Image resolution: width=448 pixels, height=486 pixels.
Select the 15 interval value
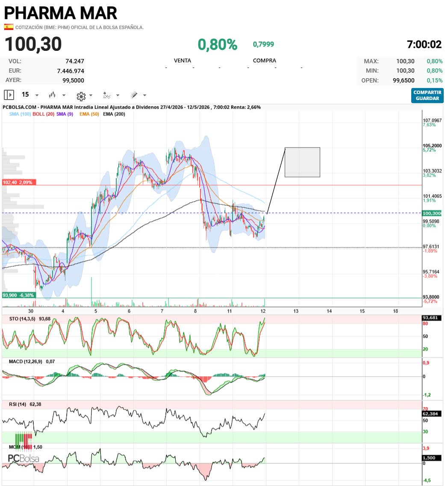click(25, 94)
